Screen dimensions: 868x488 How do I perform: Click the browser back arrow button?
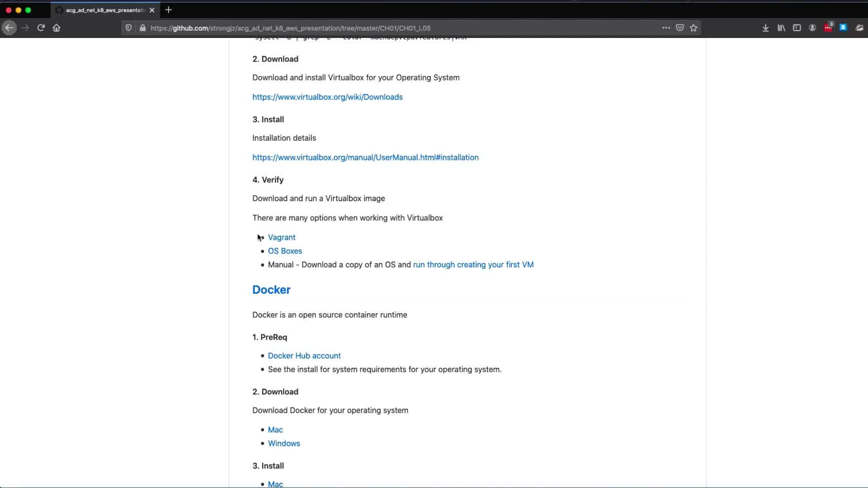click(x=9, y=28)
